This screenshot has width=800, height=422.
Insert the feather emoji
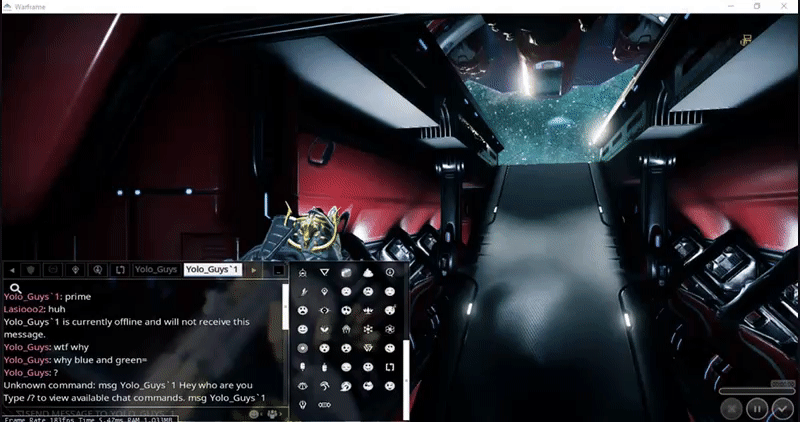303,292
